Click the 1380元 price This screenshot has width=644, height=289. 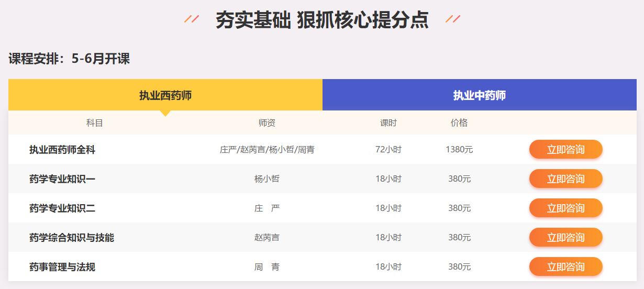(x=459, y=150)
